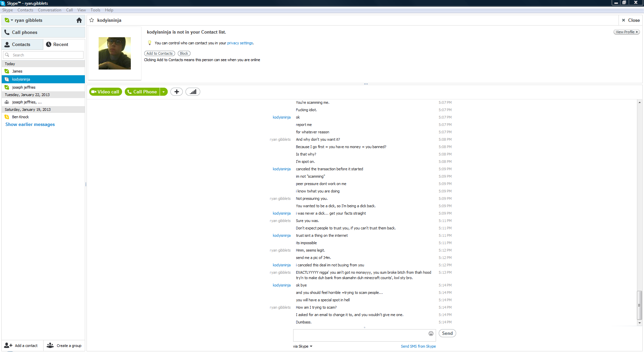Click the home icon beside ryan gibblets

tap(79, 20)
